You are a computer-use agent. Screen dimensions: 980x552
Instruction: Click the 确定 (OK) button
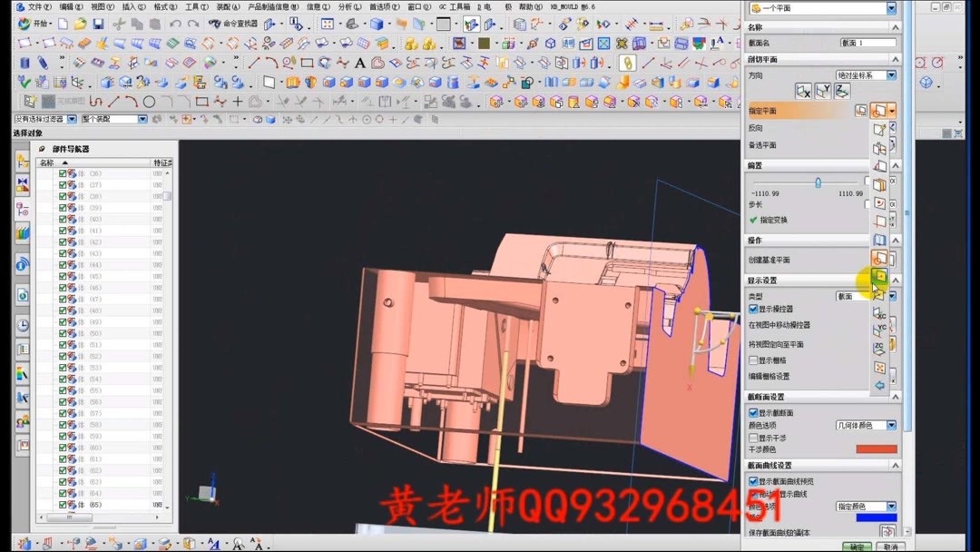pos(858,546)
